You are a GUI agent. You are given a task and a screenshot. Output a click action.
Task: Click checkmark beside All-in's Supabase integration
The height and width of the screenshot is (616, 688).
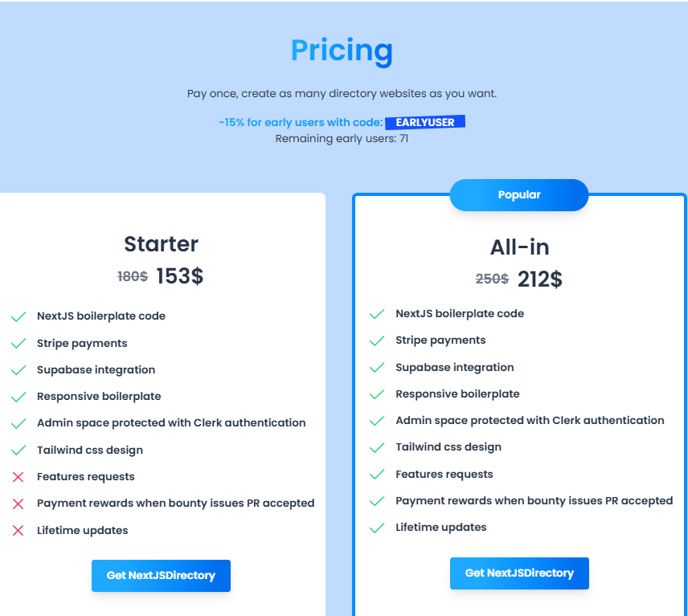377,368
